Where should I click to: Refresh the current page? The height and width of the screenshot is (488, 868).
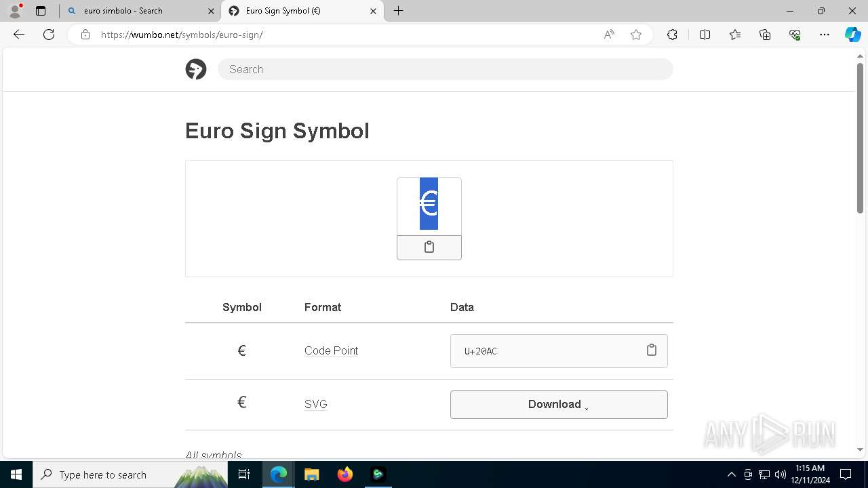[x=49, y=35]
